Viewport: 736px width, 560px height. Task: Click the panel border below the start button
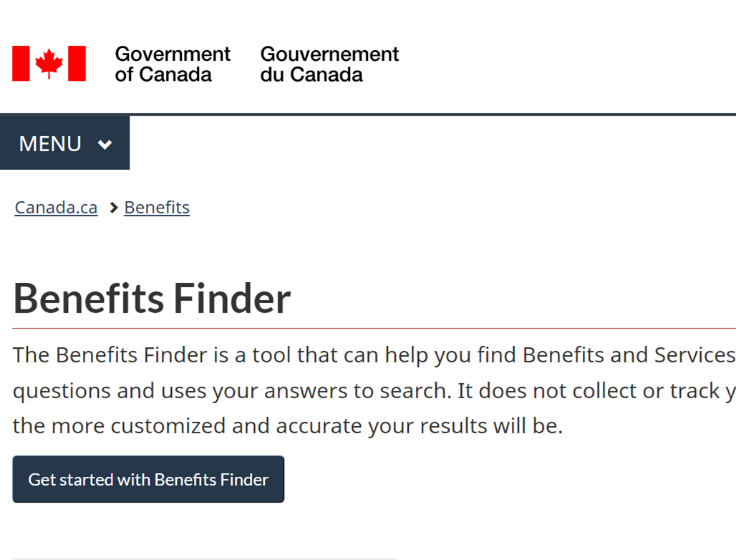(205, 559)
